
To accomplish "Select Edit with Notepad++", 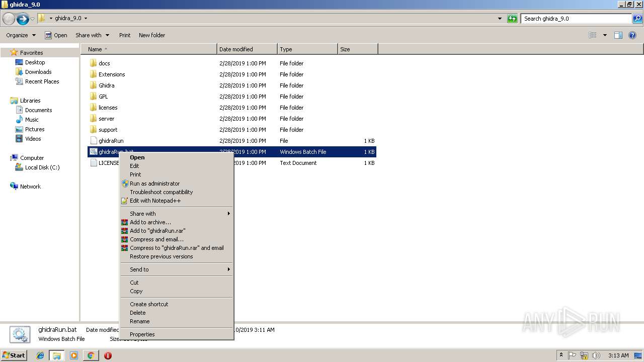I will tap(155, 201).
